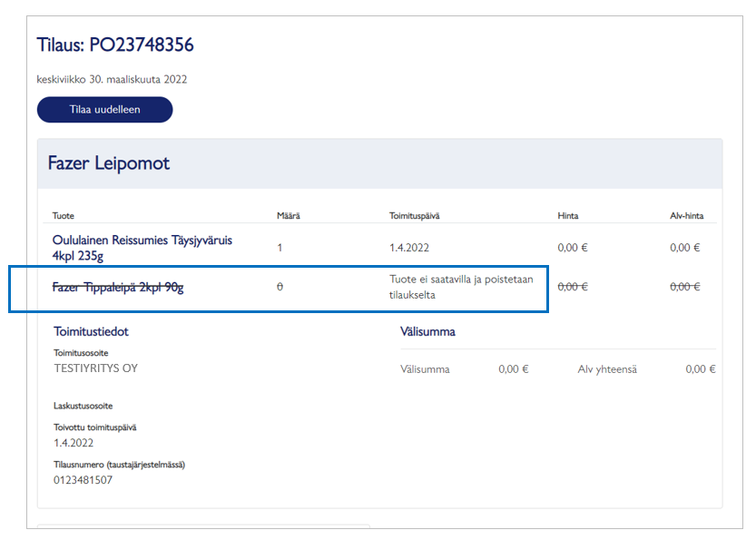
Task: Click the struck-through Fazer Tippaleipä product
Action: (x=117, y=287)
